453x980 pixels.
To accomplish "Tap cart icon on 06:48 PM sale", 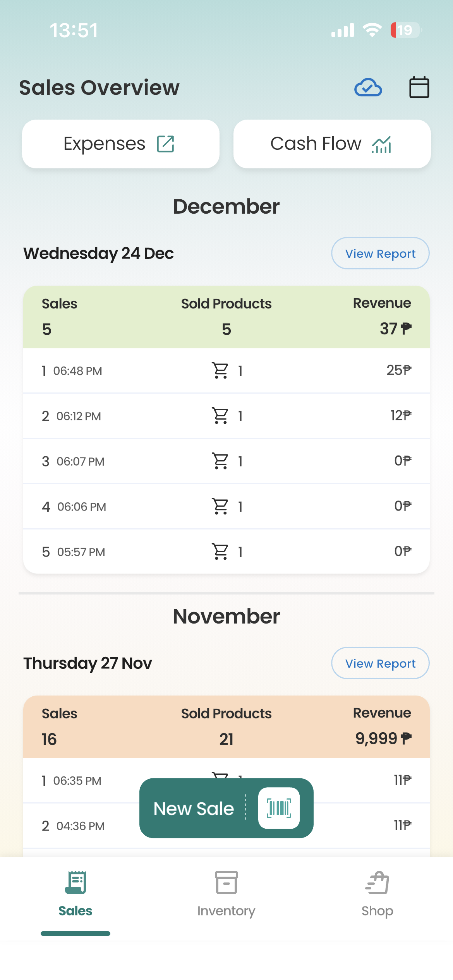I will [220, 370].
